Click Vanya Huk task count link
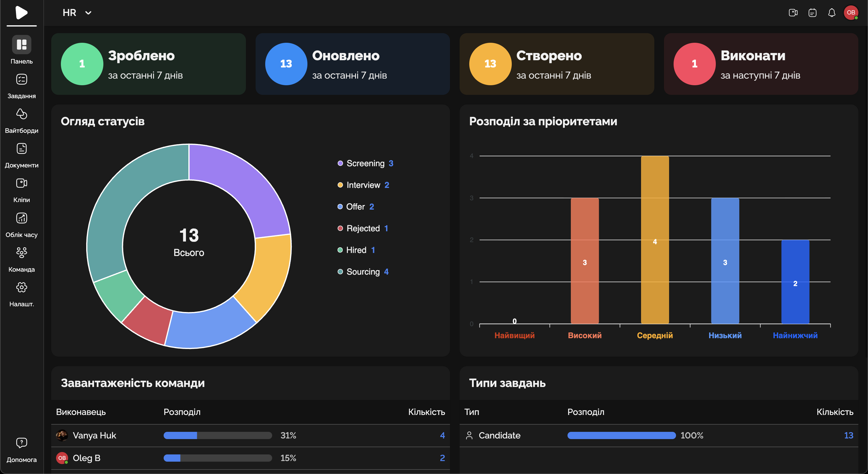 [442, 435]
